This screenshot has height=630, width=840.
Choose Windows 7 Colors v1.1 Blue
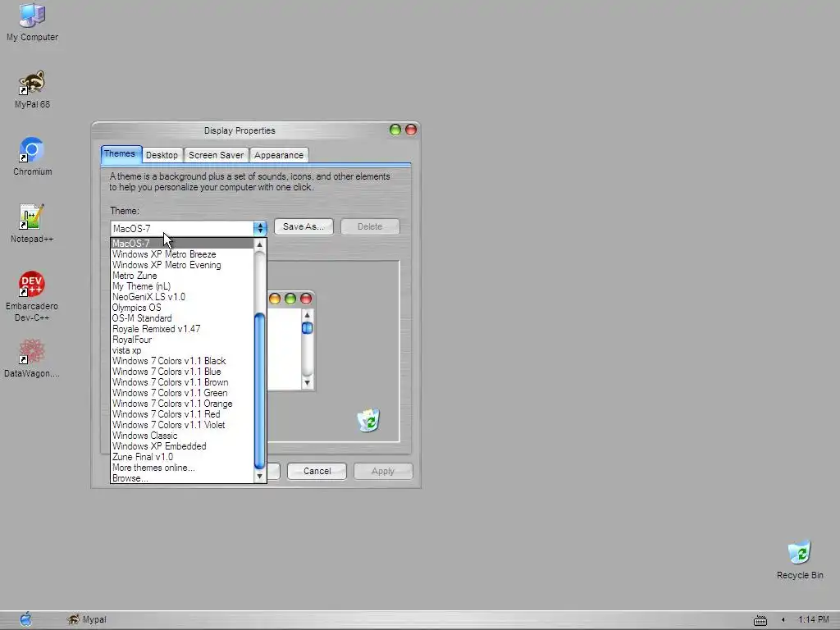(x=181, y=372)
